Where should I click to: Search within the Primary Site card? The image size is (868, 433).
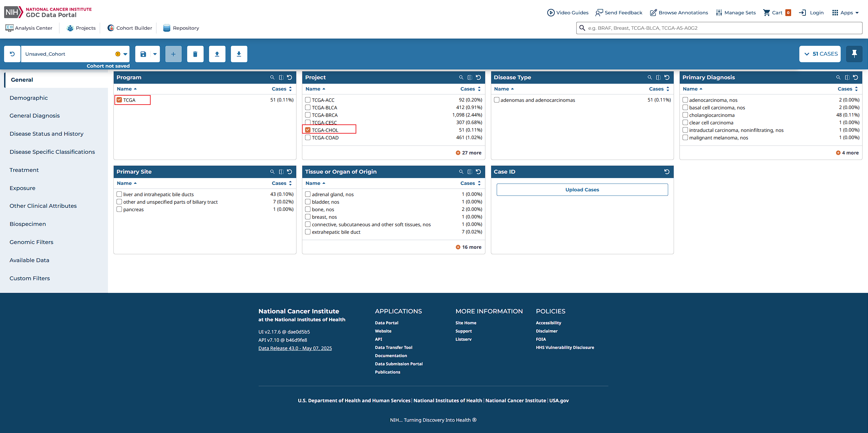coord(272,172)
